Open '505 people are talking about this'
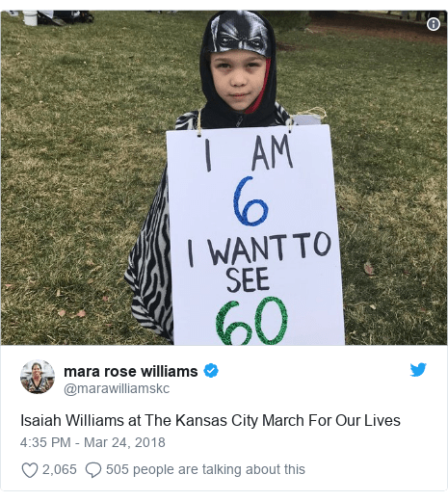This screenshot has height=501, width=448. pyautogui.click(x=205, y=469)
